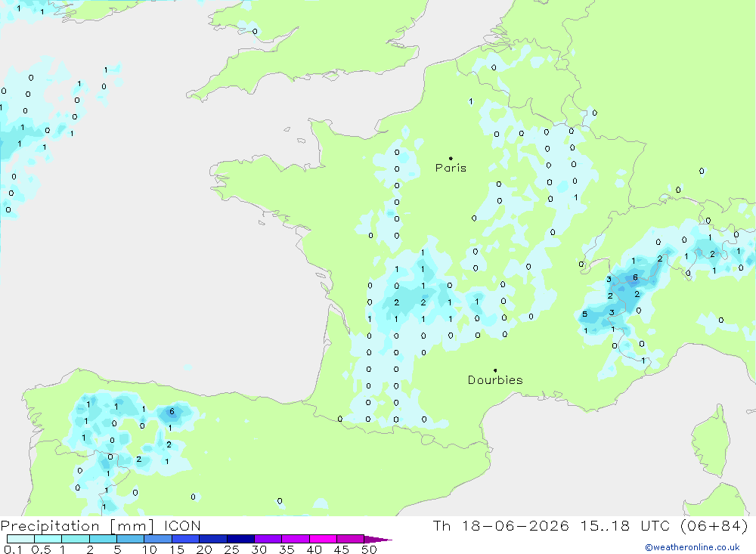Click the Dourbies city marker dot
Viewport: 756px width, 554px height.
pyautogui.click(x=495, y=370)
